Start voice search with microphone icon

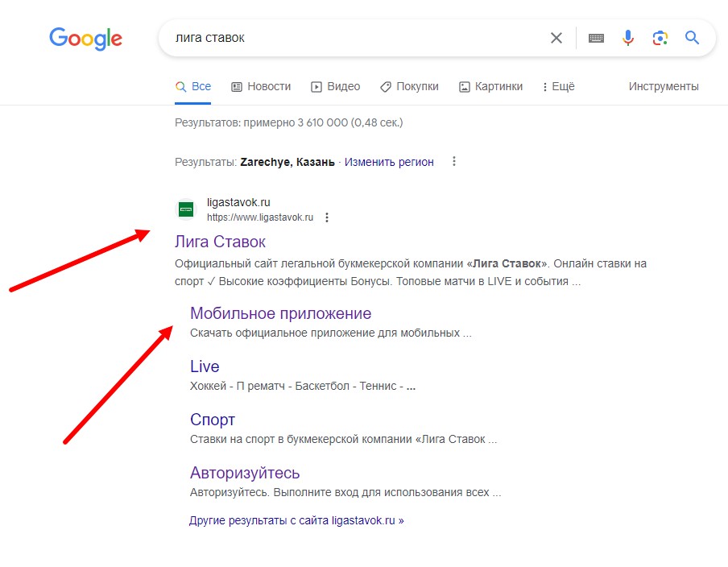pyautogui.click(x=627, y=38)
